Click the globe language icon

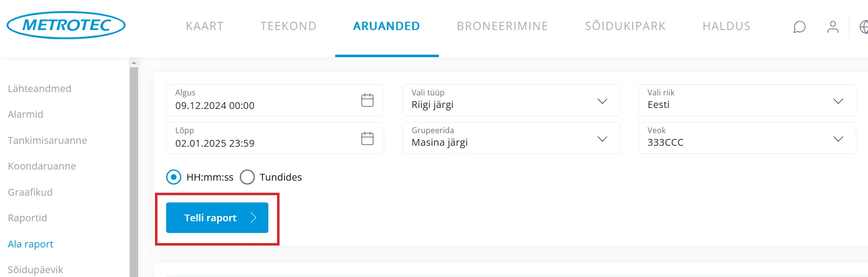point(864,27)
